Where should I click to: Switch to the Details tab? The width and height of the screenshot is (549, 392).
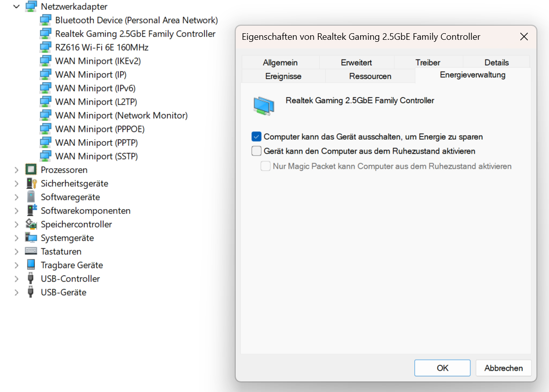(x=497, y=62)
